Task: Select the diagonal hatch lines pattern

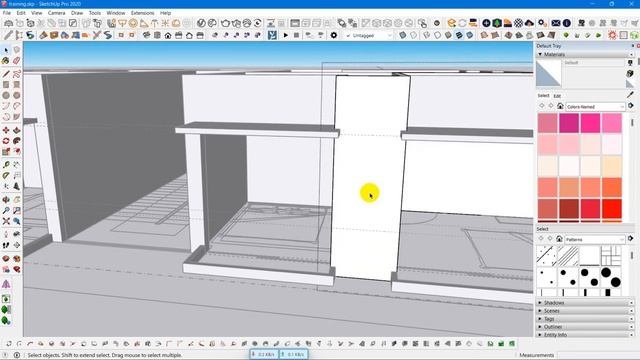Action: pos(568,256)
